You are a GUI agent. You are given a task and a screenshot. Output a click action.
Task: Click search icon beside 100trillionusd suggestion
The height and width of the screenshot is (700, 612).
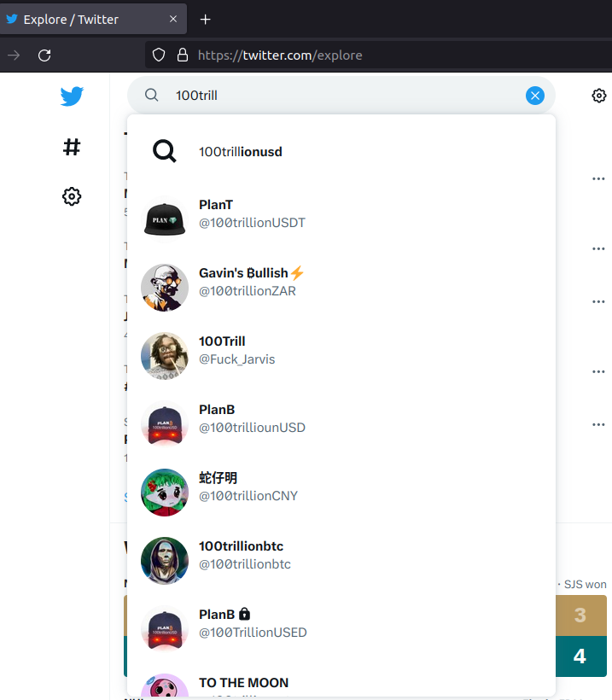(164, 151)
